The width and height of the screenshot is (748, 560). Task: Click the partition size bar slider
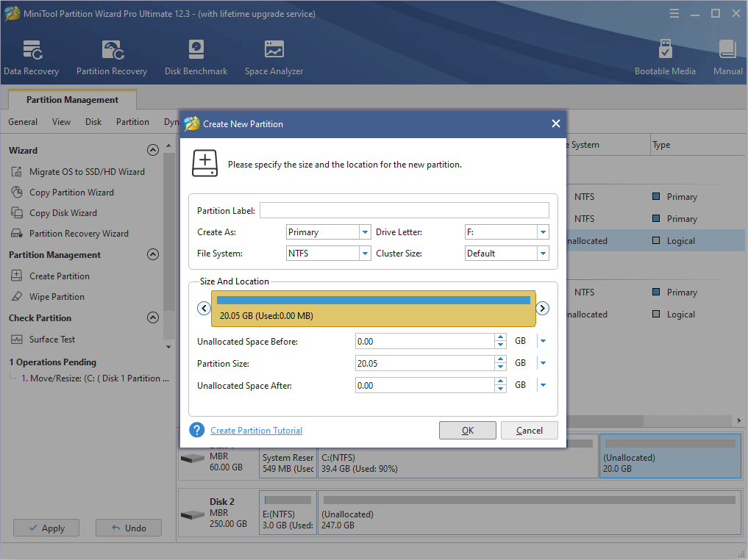pyautogui.click(x=374, y=309)
